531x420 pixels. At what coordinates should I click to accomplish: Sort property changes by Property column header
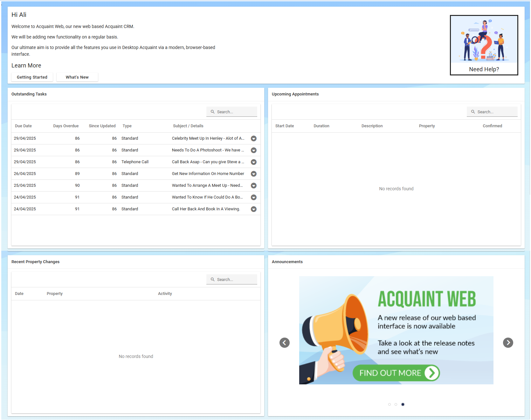[55, 294]
